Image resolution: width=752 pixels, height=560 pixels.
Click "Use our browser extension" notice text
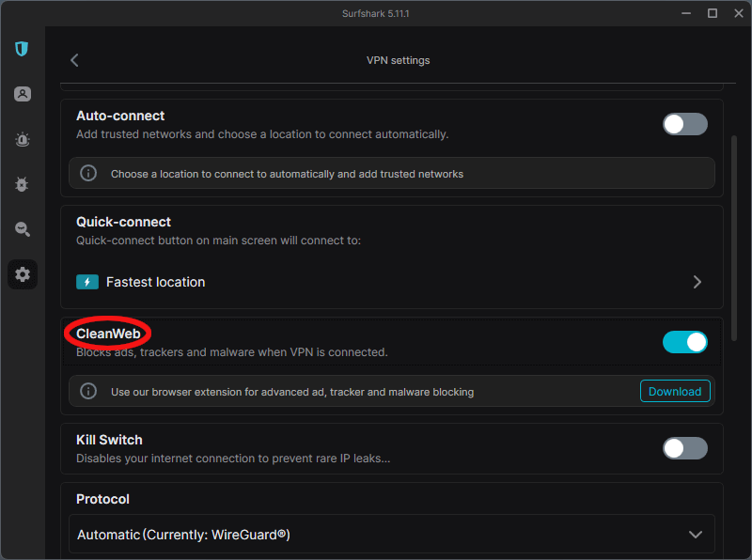292,392
